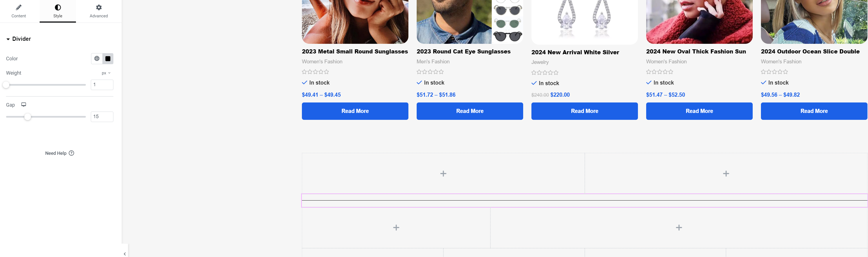Image resolution: width=868 pixels, height=257 pixels.
Task: Collapse the panel with the left chevron
Action: coord(125,254)
